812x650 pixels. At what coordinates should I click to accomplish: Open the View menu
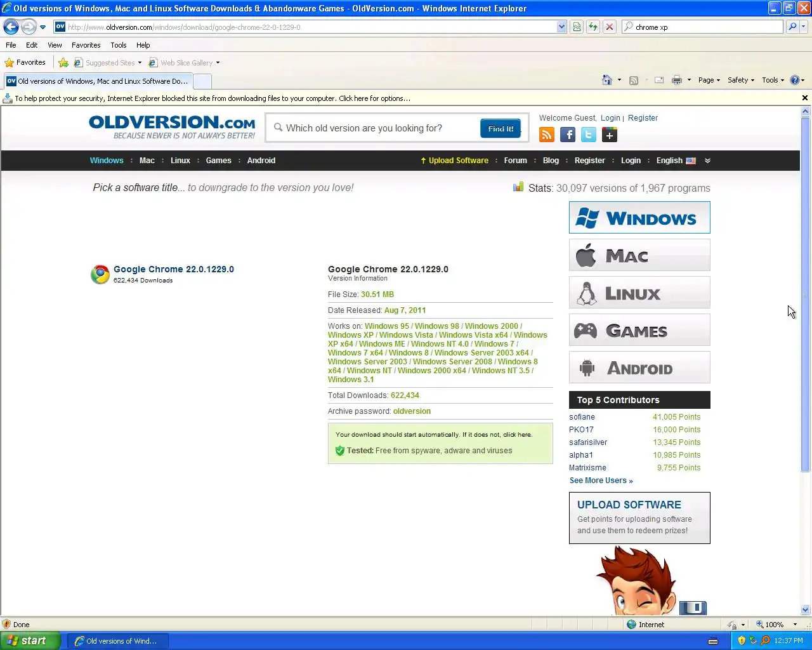coord(55,45)
